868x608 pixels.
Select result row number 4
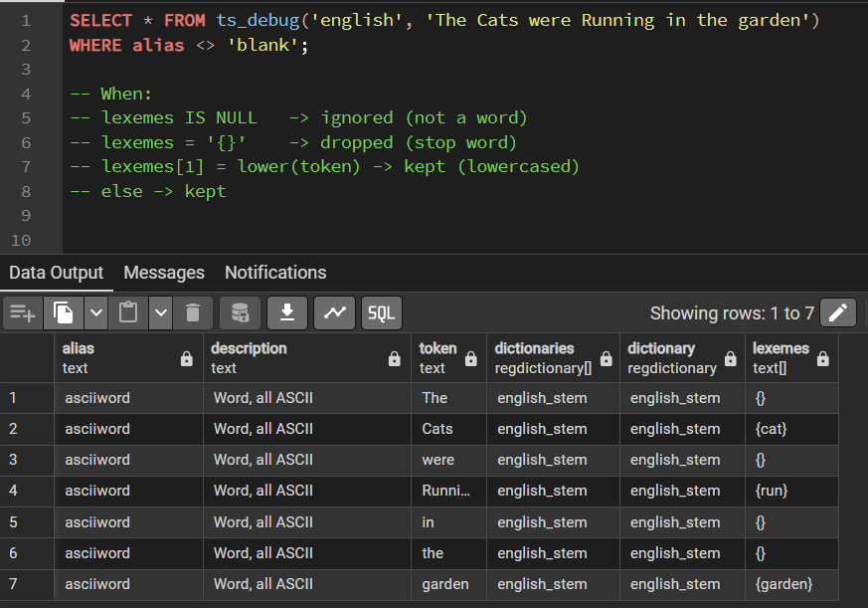27,491
